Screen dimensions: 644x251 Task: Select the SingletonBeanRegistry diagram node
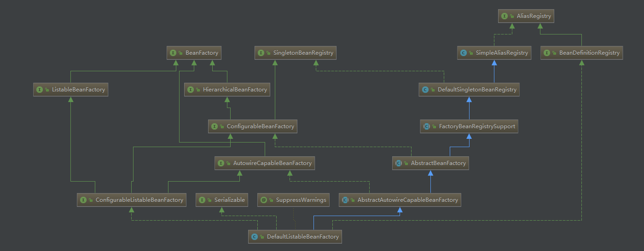(x=296, y=53)
